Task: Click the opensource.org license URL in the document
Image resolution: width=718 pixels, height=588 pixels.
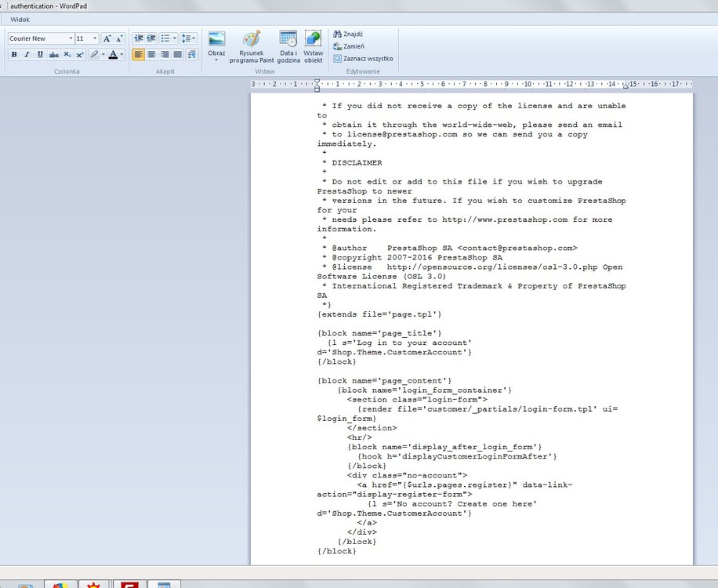Action: coord(492,267)
